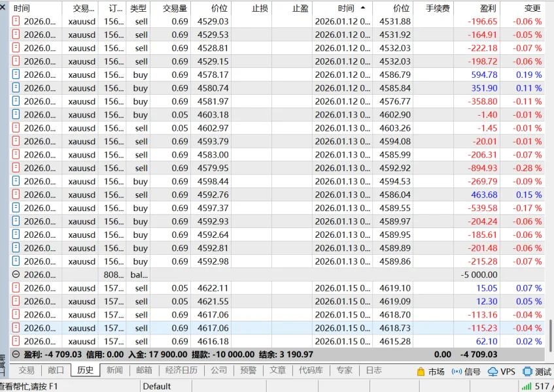Switch to the 敞口 tab
The height and width of the screenshot is (392, 554).
56,370
